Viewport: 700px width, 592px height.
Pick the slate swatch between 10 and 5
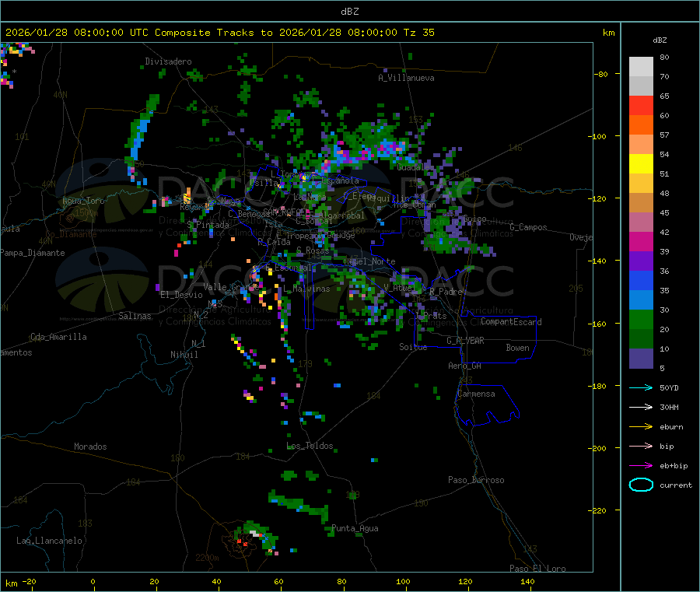click(x=641, y=359)
